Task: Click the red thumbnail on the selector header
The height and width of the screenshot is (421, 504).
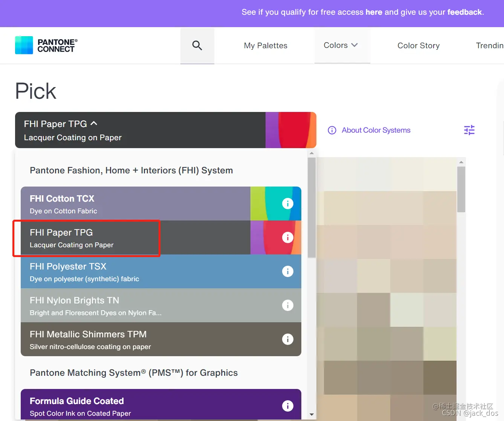Action: click(291, 130)
